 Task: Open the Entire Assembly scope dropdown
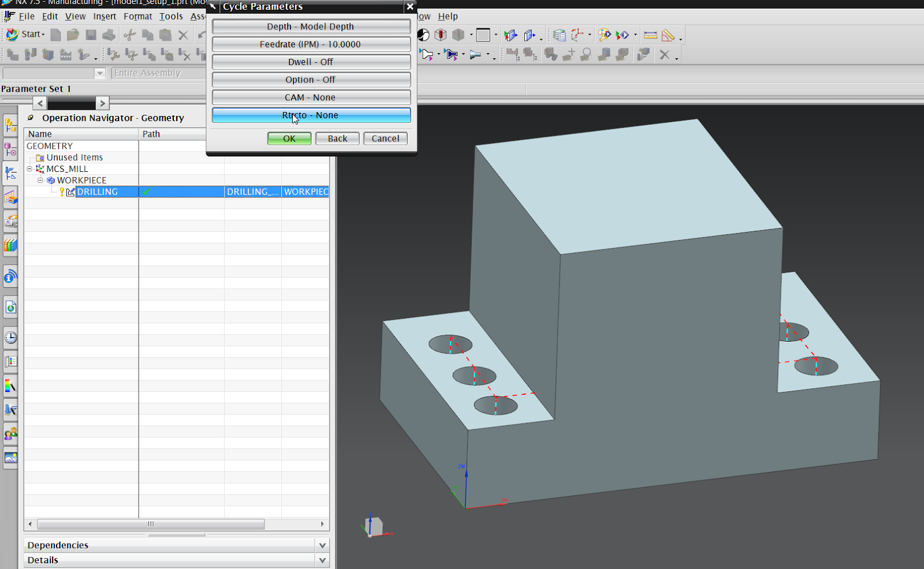159,73
